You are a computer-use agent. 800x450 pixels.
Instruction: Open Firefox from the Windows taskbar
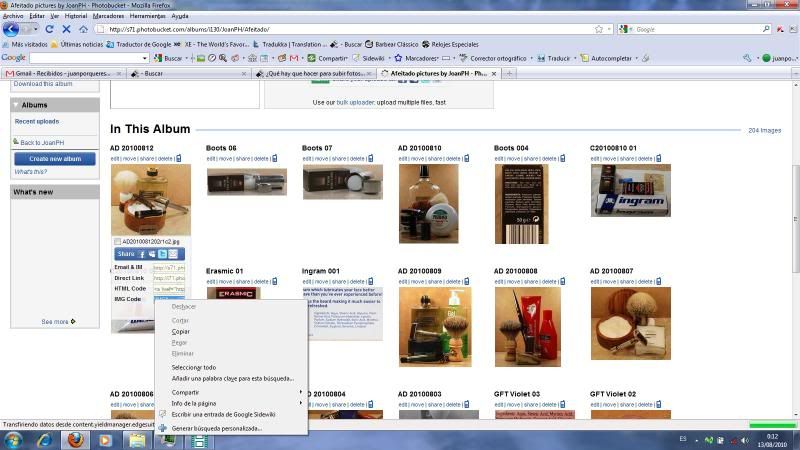[76, 440]
